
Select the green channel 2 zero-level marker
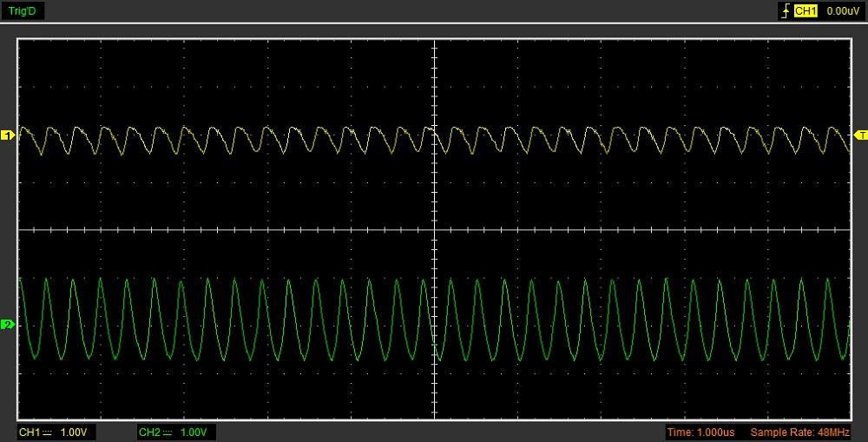[8, 325]
